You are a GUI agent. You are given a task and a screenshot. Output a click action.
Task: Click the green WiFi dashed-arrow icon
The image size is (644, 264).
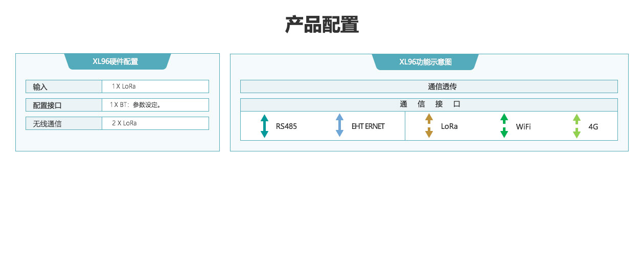504,126
